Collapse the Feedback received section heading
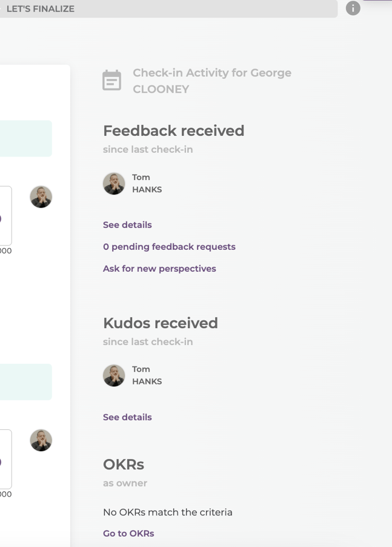 click(x=174, y=131)
